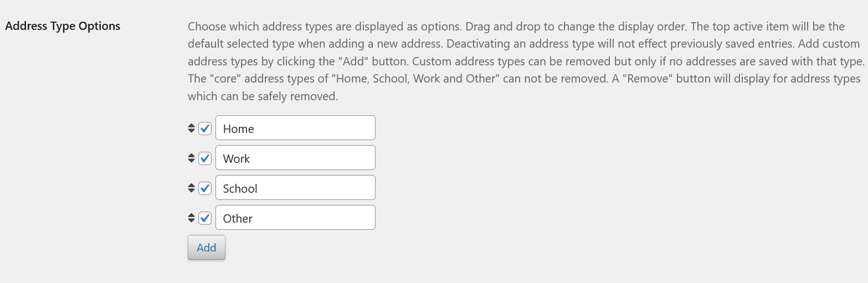
Task: Click the down arrow beside the Other row
Action: coord(191,221)
